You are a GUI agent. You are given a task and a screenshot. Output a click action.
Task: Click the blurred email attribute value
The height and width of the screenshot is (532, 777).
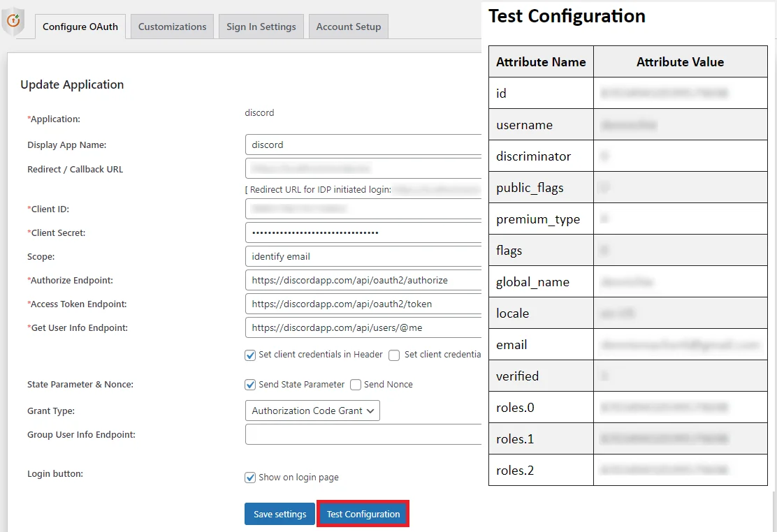(x=680, y=345)
